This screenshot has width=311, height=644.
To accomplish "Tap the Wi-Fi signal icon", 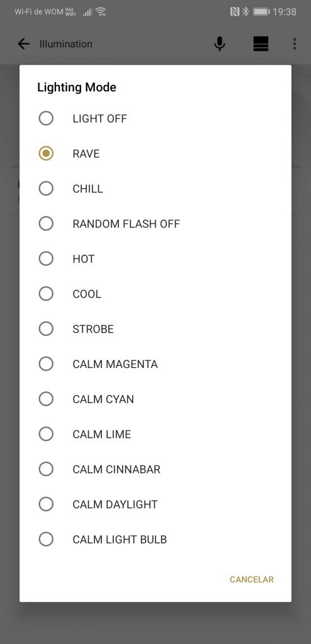I will pyautogui.click(x=101, y=12).
